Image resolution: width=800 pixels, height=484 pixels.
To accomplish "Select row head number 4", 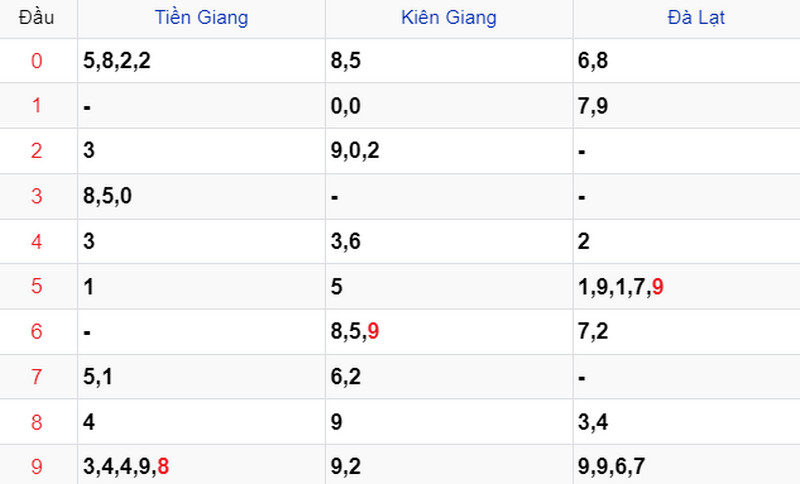I will coord(36,241).
